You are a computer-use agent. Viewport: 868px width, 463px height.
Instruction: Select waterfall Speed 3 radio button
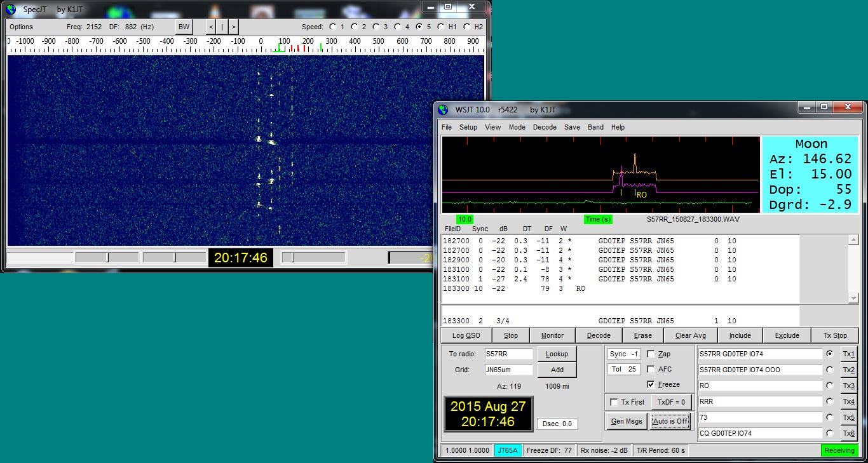376,27
